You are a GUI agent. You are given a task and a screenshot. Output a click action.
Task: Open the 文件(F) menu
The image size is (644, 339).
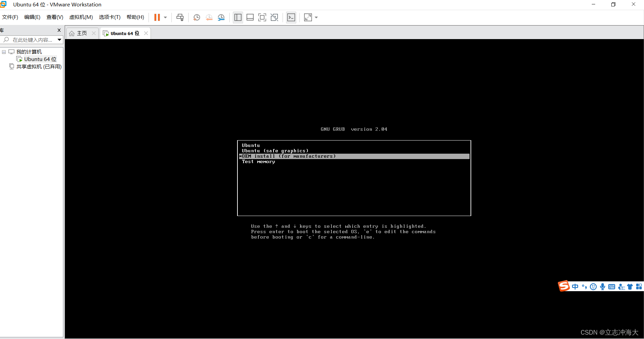(x=10, y=17)
